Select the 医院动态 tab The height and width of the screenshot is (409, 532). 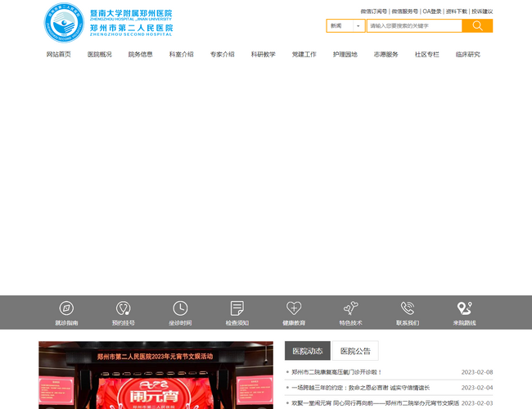(x=308, y=351)
